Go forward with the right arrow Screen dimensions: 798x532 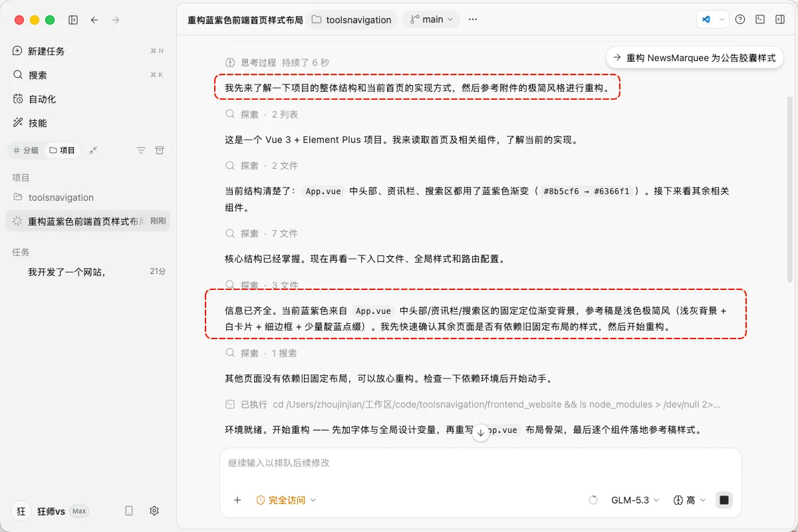[116, 20]
